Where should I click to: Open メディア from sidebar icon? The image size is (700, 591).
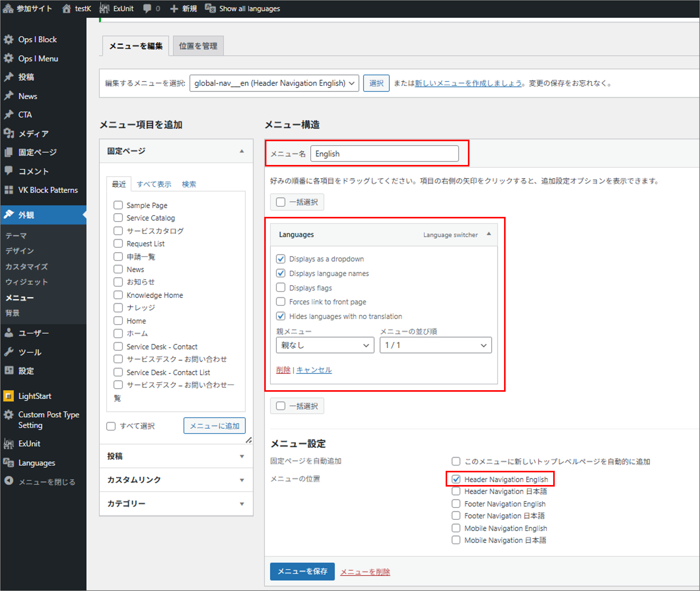point(9,134)
